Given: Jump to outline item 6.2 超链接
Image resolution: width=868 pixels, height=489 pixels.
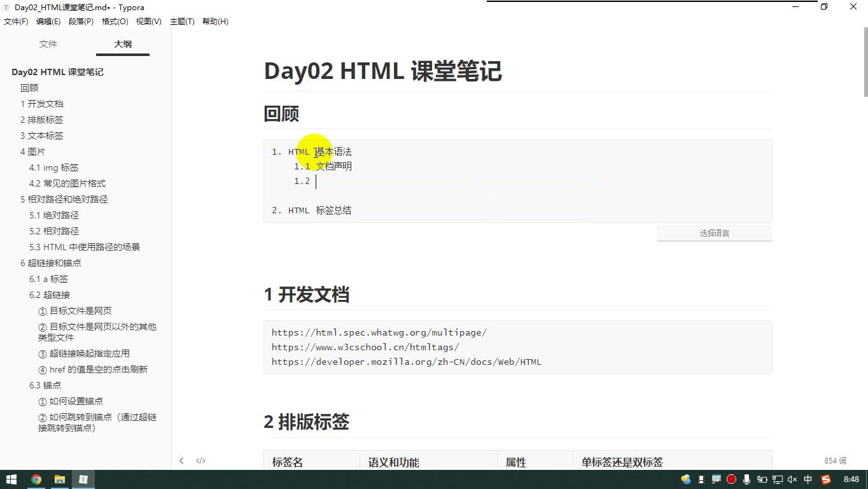Looking at the screenshot, I should coord(50,295).
